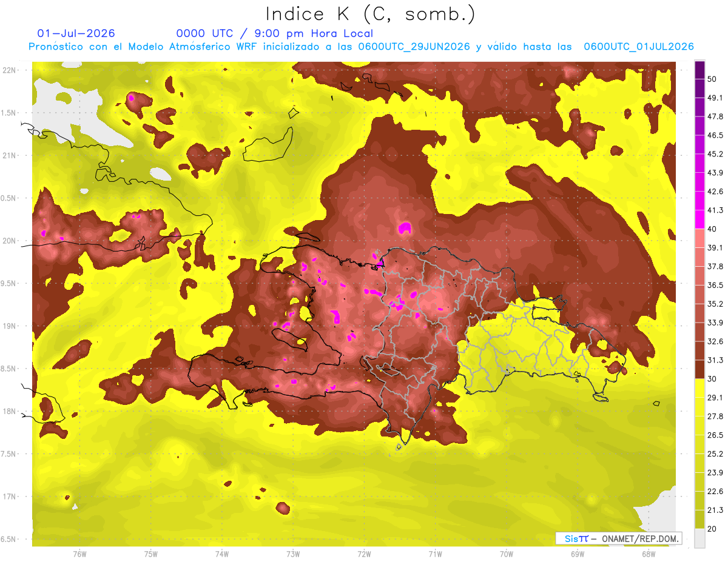Click the legend value "50"
The width and height of the screenshot is (728, 562).
(713, 79)
